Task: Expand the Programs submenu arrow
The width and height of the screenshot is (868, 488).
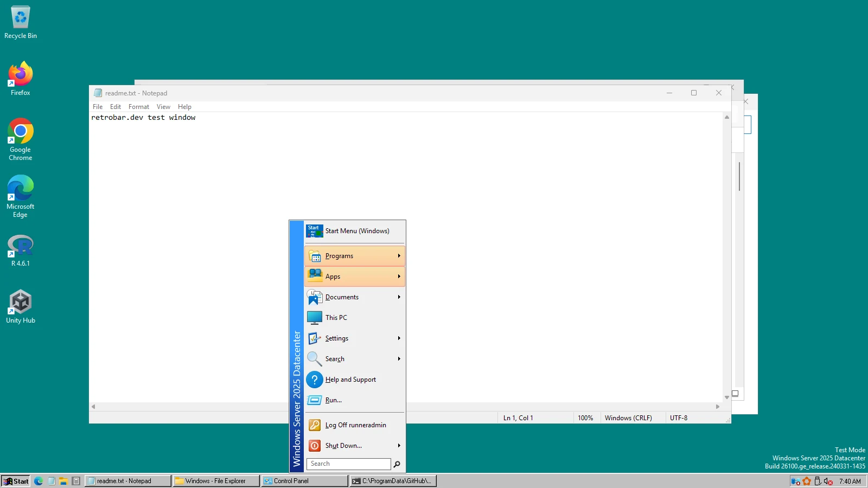Action: click(x=399, y=256)
